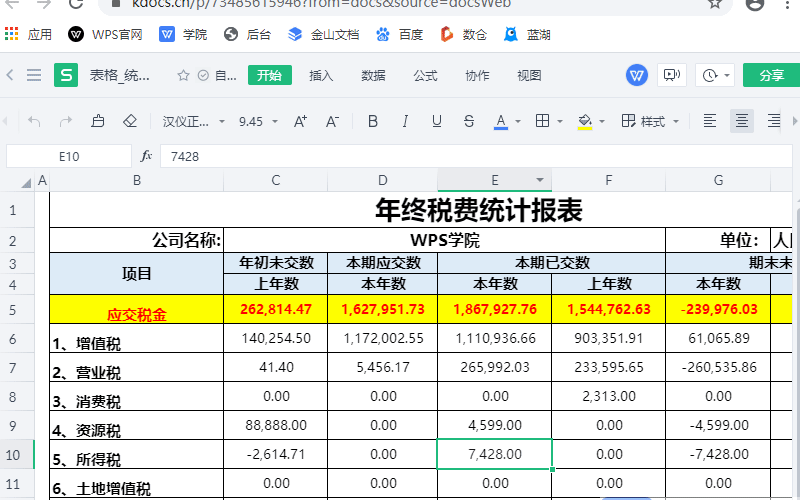Screen dimensions: 800x500
Task: Open the font size 9.45 dropdown
Action: (258, 121)
